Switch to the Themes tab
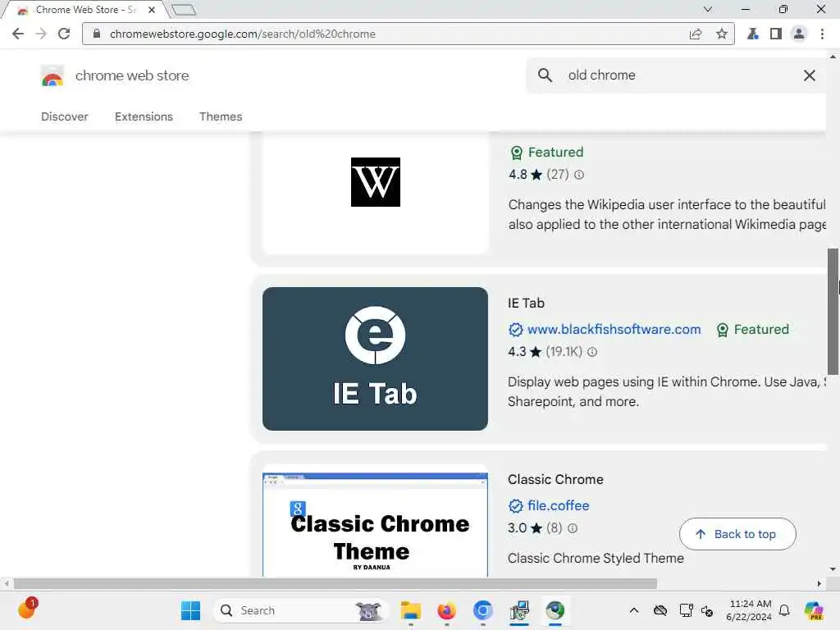The height and width of the screenshot is (630, 840). click(x=221, y=116)
